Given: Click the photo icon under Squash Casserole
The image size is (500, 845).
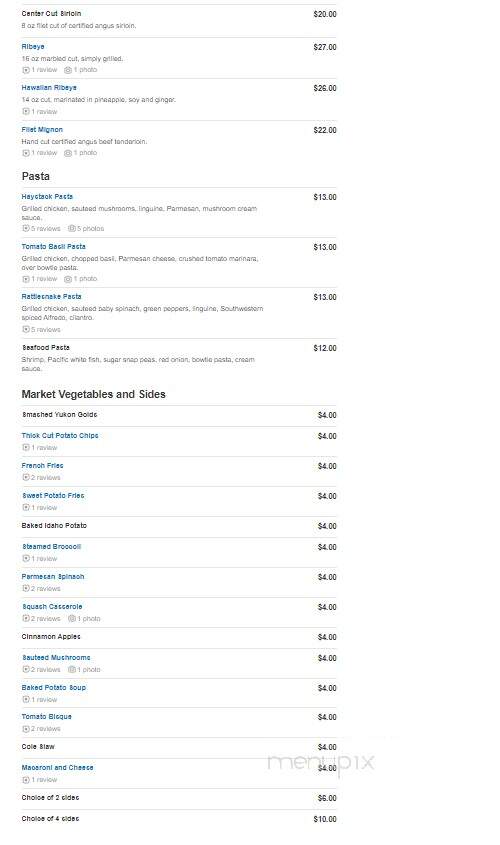Looking at the screenshot, I should (x=72, y=619).
